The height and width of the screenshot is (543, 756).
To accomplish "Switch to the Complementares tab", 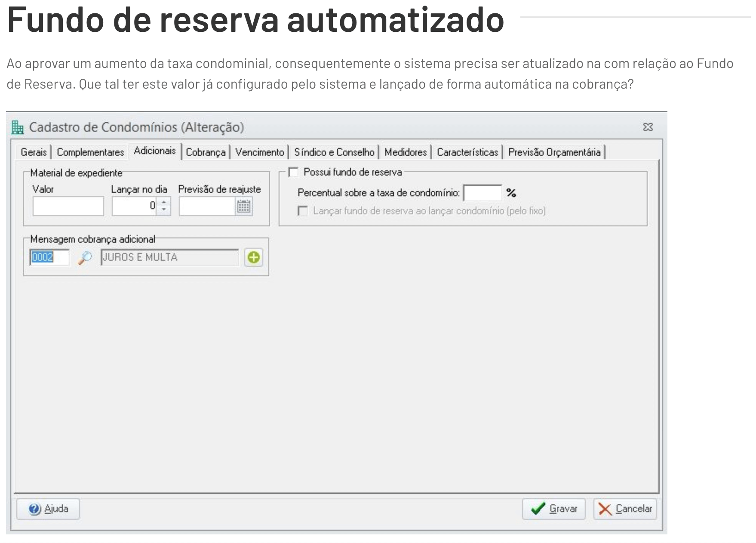I will [x=90, y=152].
